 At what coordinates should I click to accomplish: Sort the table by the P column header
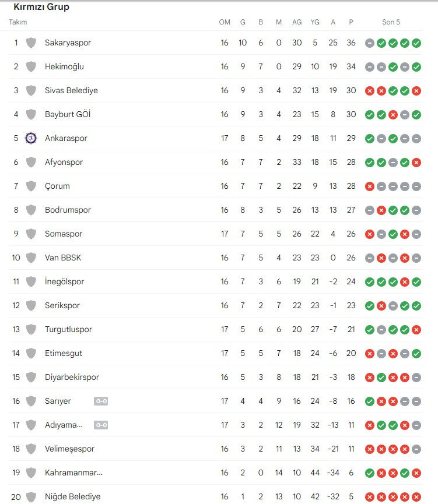coord(351,22)
